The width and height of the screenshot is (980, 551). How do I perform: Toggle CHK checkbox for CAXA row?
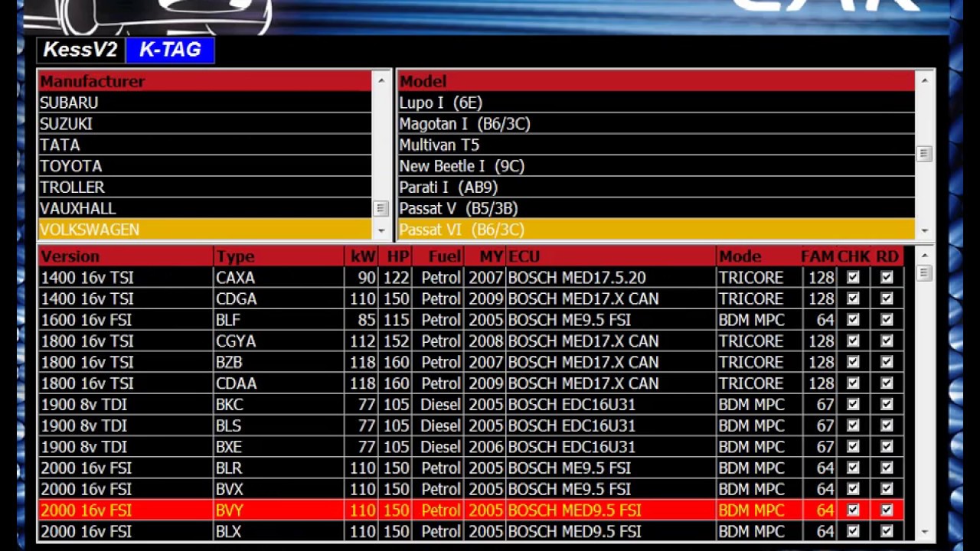click(x=853, y=278)
